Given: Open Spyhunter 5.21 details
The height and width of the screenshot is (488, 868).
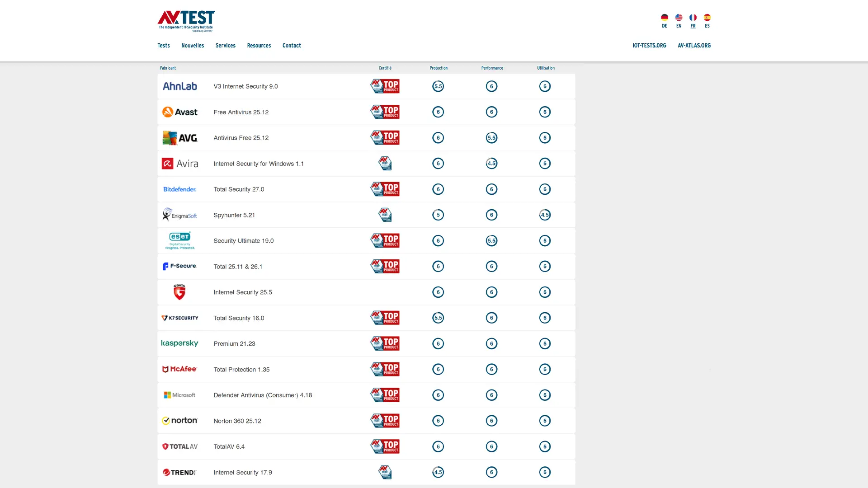Looking at the screenshot, I should (x=234, y=215).
